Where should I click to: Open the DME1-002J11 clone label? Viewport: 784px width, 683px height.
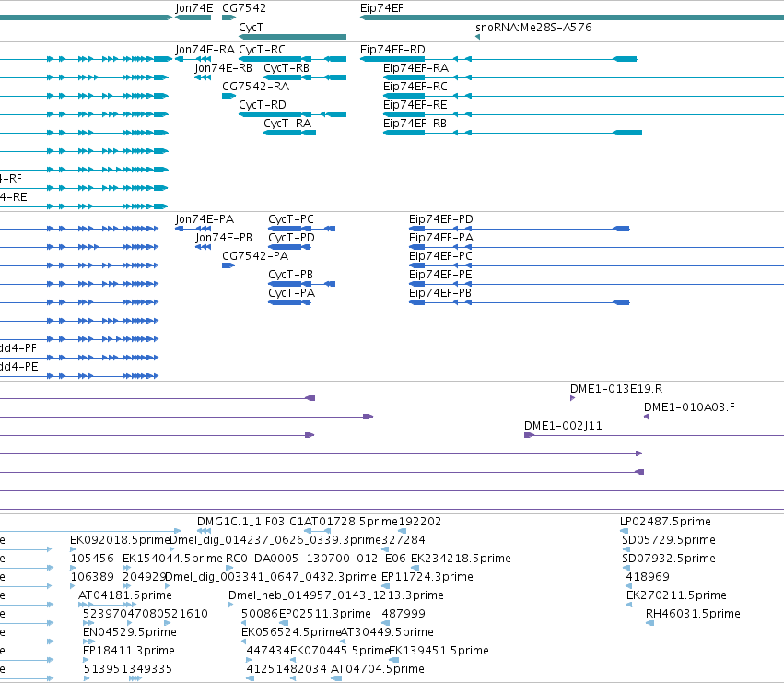click(563, 427)
